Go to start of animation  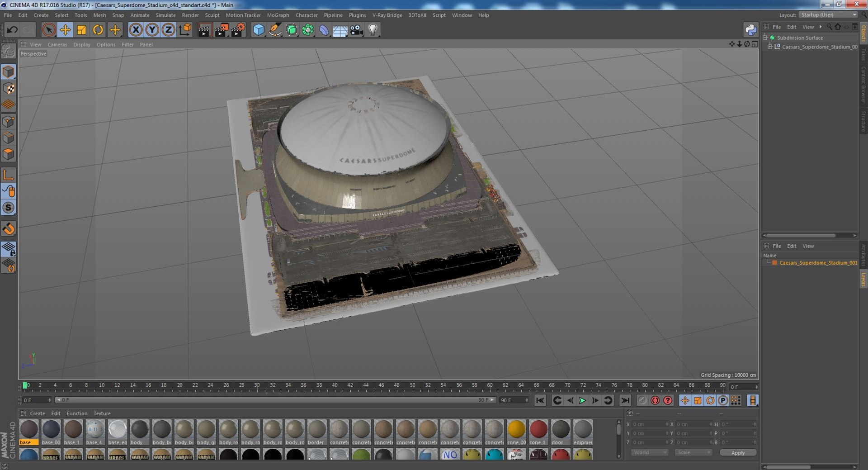coord(540,400)
